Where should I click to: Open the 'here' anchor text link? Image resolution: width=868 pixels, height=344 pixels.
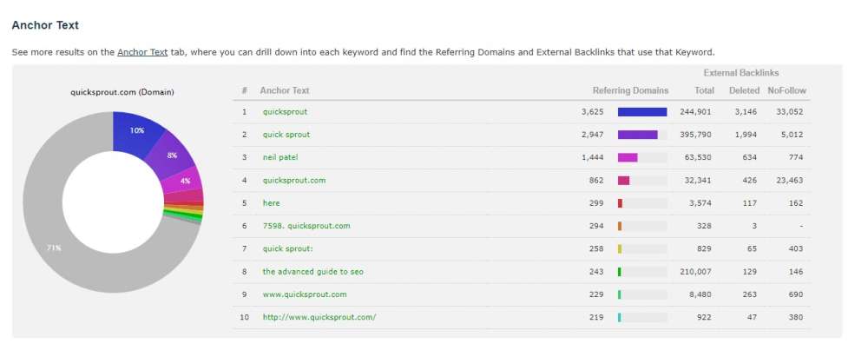pyautogui.click(x=271, y=202)
